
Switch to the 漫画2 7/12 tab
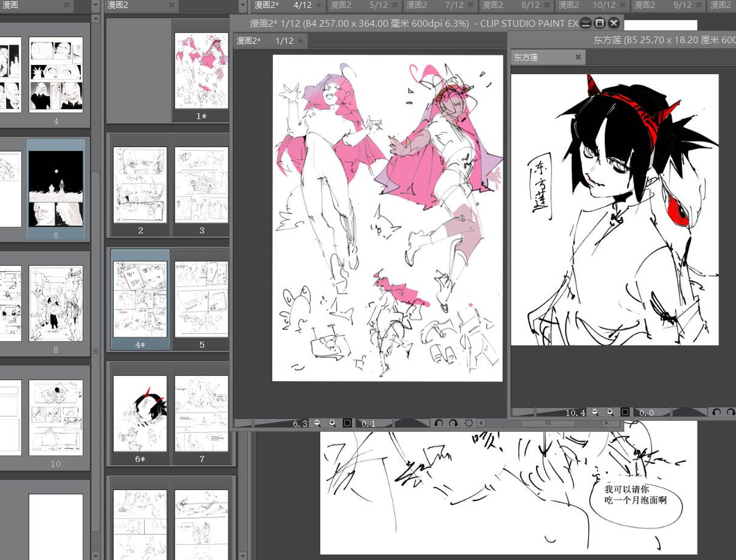[440, 6]
